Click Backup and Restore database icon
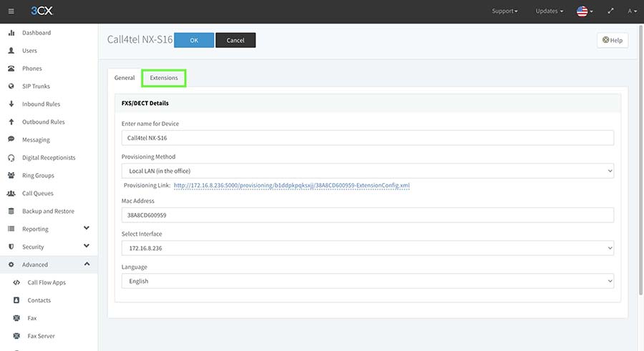Viewport: 644px width, 351px height. click(11, 211)
